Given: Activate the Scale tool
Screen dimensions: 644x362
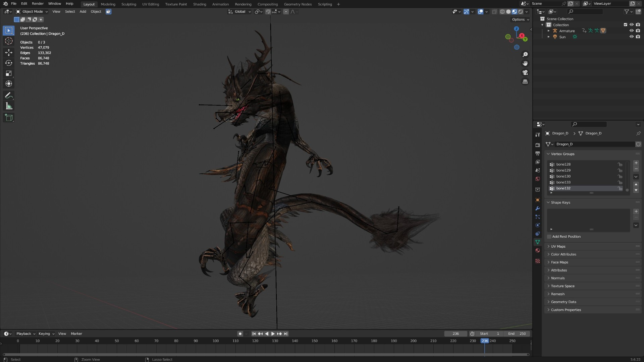Looking at the screenshot, I should 9,73.
